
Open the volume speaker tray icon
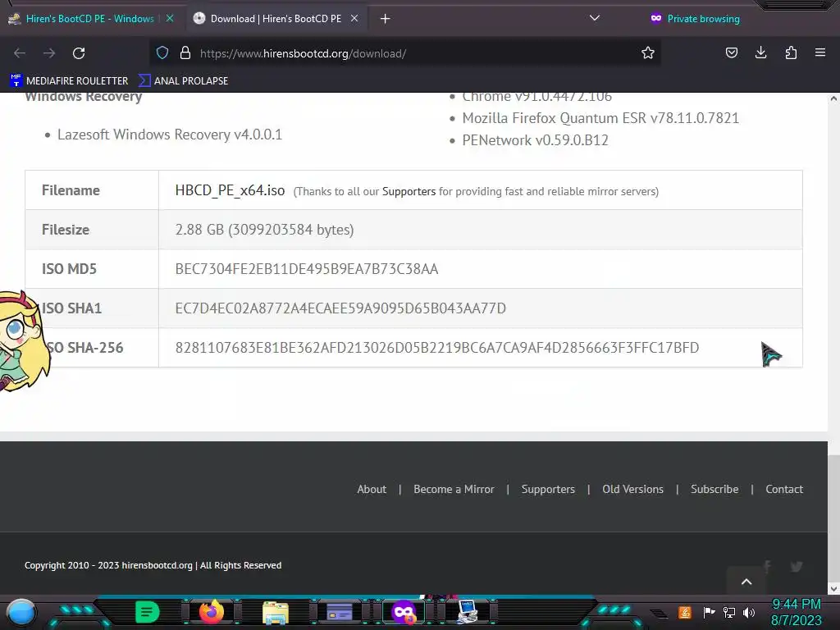(x=749, y=612)
